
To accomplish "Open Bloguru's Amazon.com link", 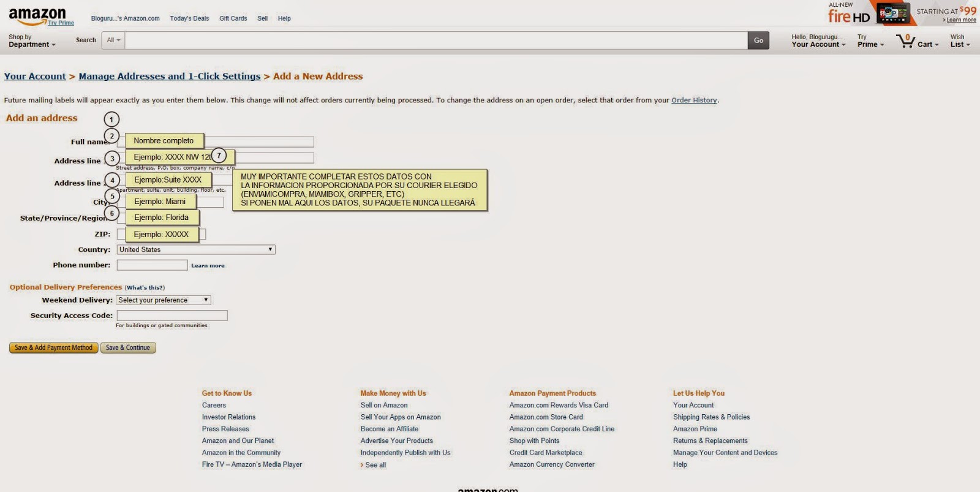I will [125, 18].
